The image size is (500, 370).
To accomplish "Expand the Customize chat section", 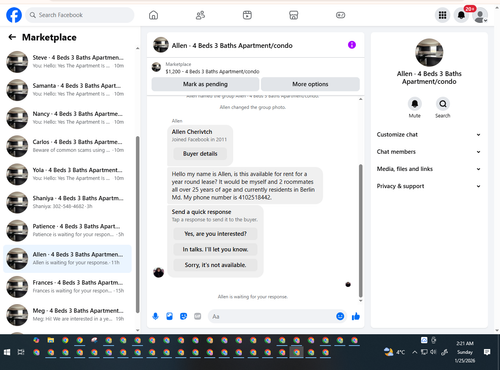I will coord(429,135).
